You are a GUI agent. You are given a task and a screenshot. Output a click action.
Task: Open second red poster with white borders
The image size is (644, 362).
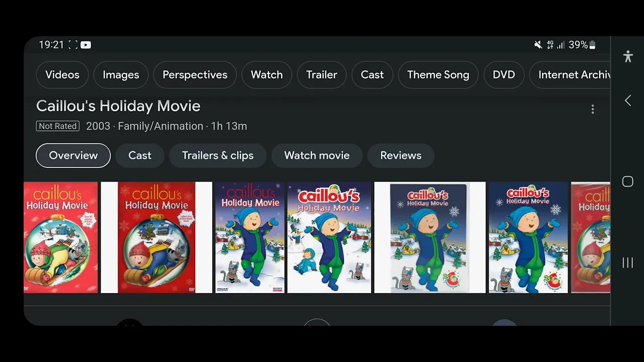156,237
